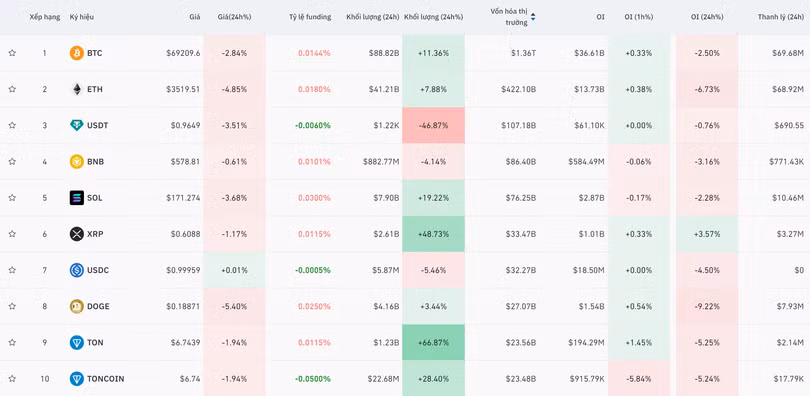Sort by Khối lượng (24h%) header
Image resolution: width=810 pixels, height=396 pixels.
pyautogui.click(x=433, y=17)
